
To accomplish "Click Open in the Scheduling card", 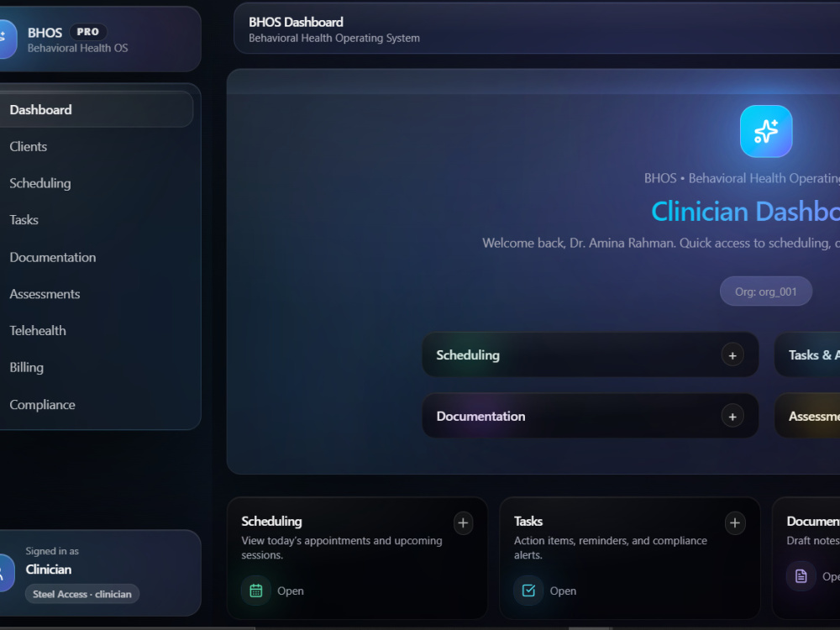I will 291,591.
